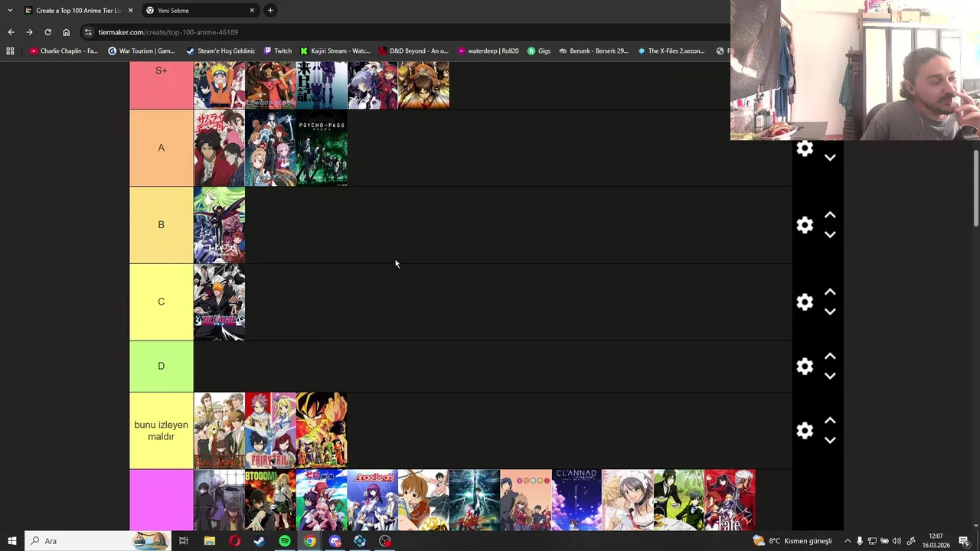Move the B tier row down
Screen dimensions: 980x551
(830, 235)
